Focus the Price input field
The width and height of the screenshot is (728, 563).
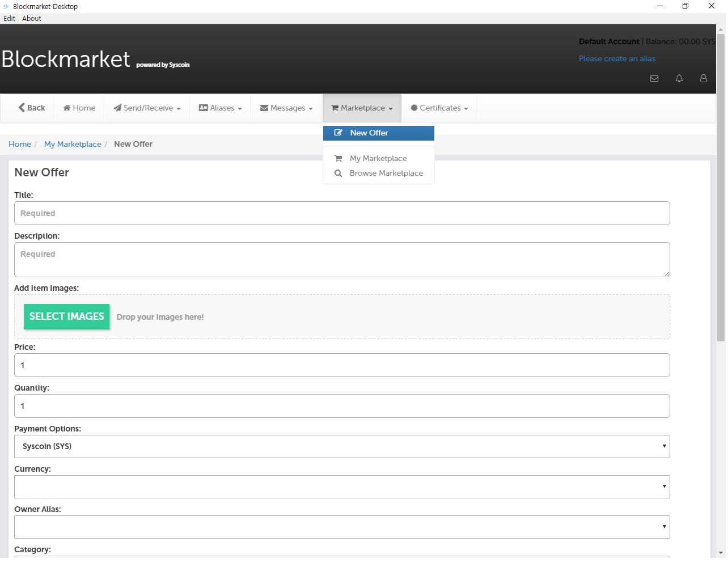pos(342,365)
